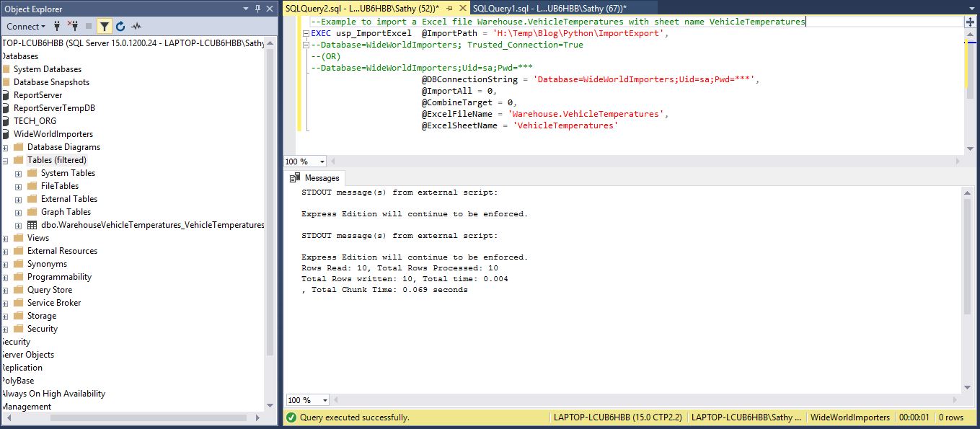Click the Programmability folder icon
Screen dimensions: 980x429
pyautogui.click(x=18, y=277)
